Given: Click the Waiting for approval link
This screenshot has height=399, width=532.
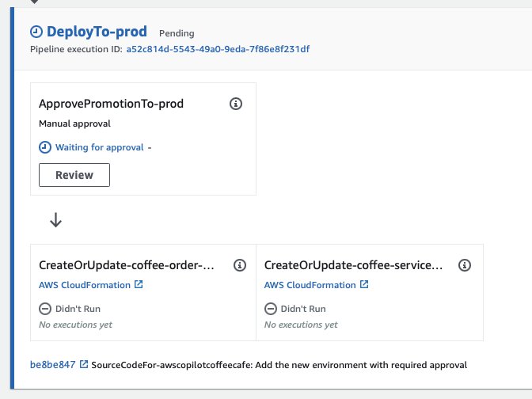Looking at the screenshot, I should coord(99,147).
